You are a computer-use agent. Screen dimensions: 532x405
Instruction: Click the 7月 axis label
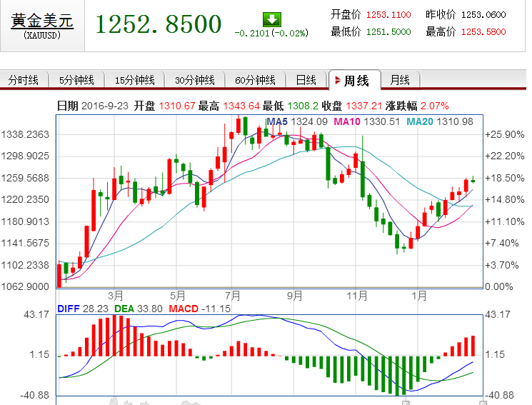coord(233,296)
